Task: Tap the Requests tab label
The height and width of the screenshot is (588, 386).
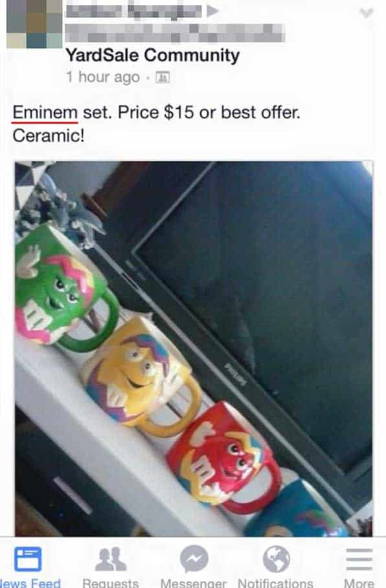Action: click(110, 583)
